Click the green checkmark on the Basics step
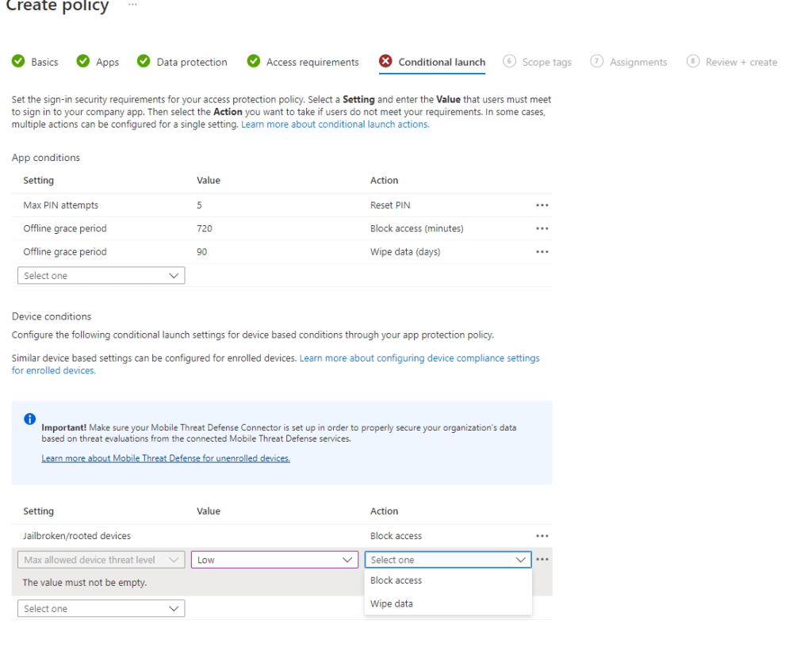Image resolution: width=812 pixels, height=647 pixels. tap(17, 60)
